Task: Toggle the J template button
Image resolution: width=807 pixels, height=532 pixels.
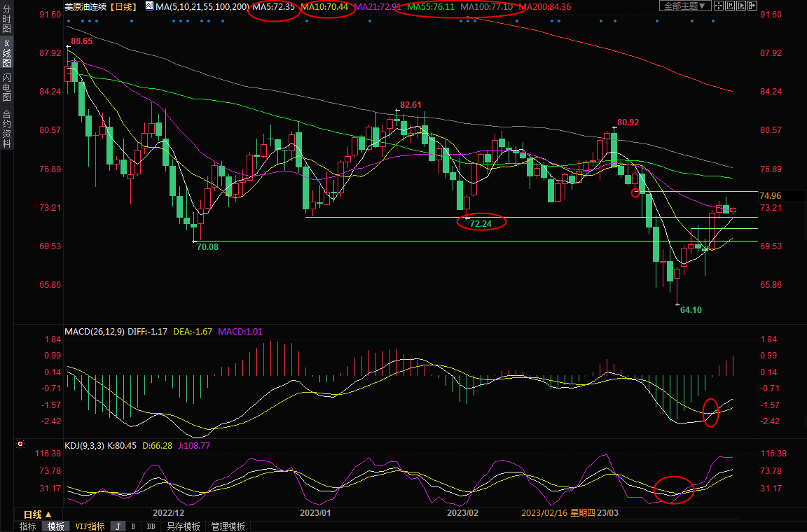Action: tap(118, 526)
